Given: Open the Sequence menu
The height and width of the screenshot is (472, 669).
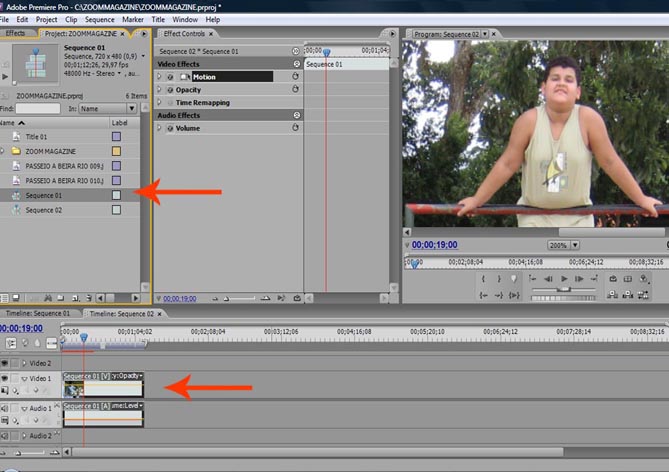Looking at the screenshot, I should (x=99, y=19).
